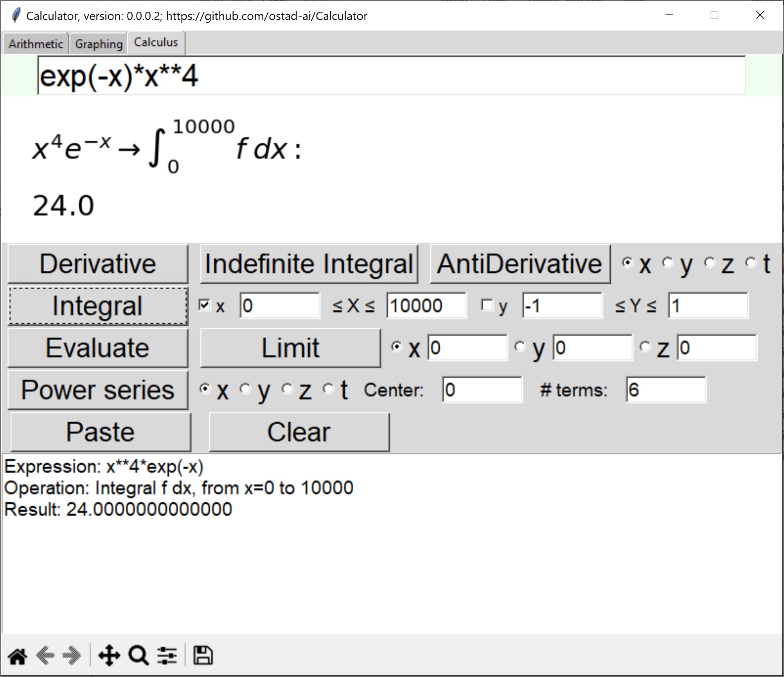The height and width of the screenshot is (677, 784).
Task: Select y radio next to AntiDerivative
Action: tap(668, 263)
